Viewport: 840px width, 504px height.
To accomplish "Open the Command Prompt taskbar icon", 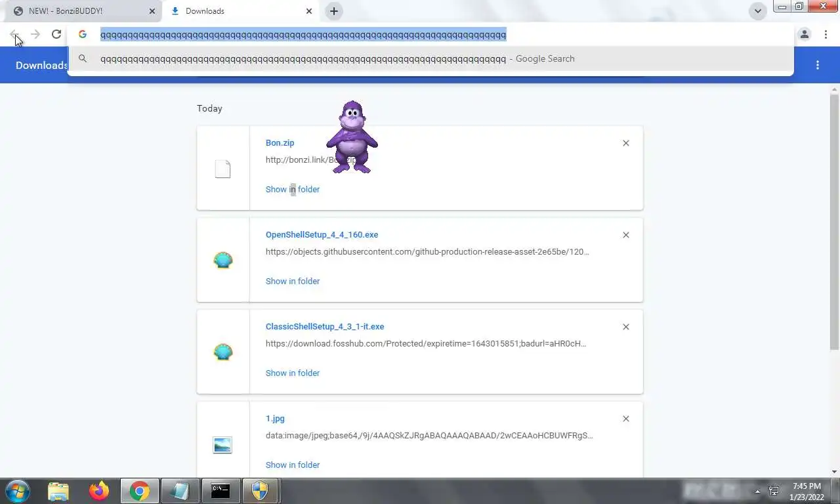I will [220, 491].
